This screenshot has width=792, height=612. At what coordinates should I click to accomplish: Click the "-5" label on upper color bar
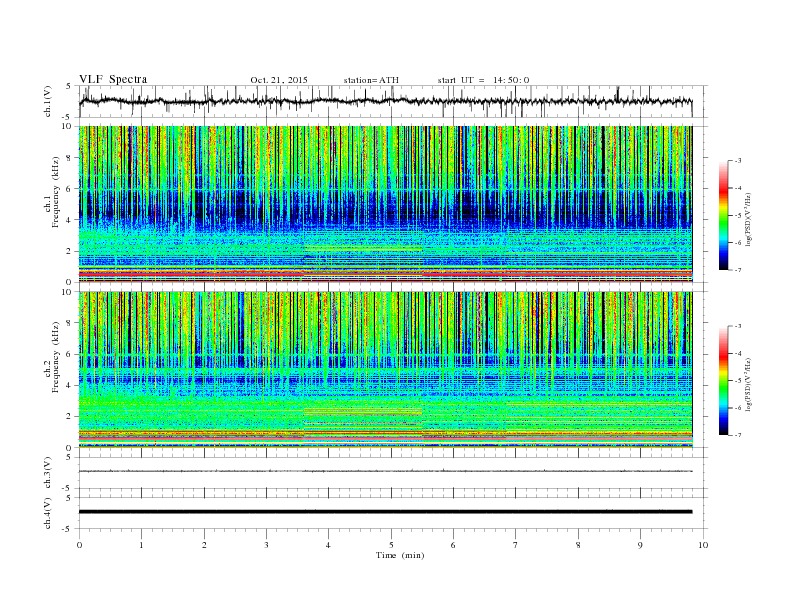pos(737,216)
